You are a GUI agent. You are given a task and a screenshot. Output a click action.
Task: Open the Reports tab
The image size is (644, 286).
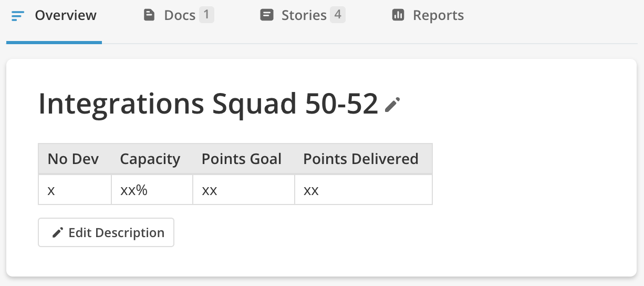pyautogui.click(x=438, y=16)
